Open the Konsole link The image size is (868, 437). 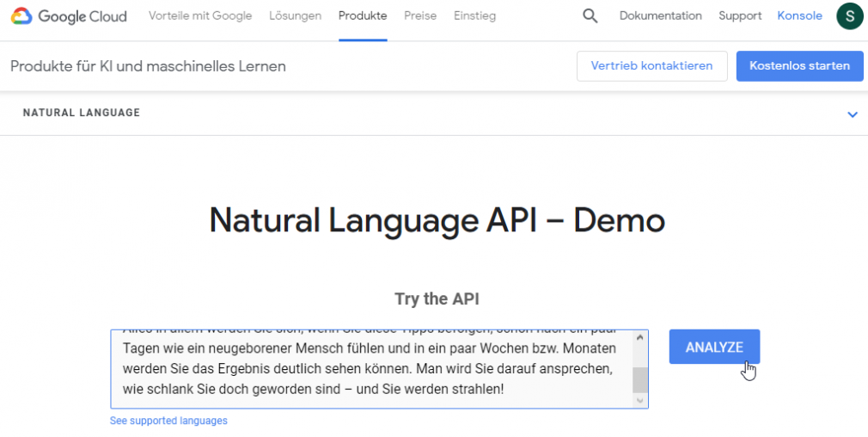[799, 16]
